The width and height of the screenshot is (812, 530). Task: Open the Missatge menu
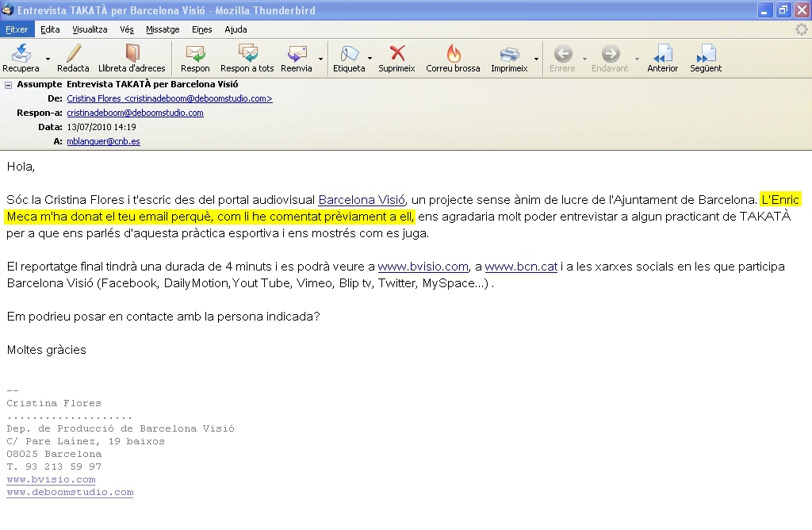163,29
